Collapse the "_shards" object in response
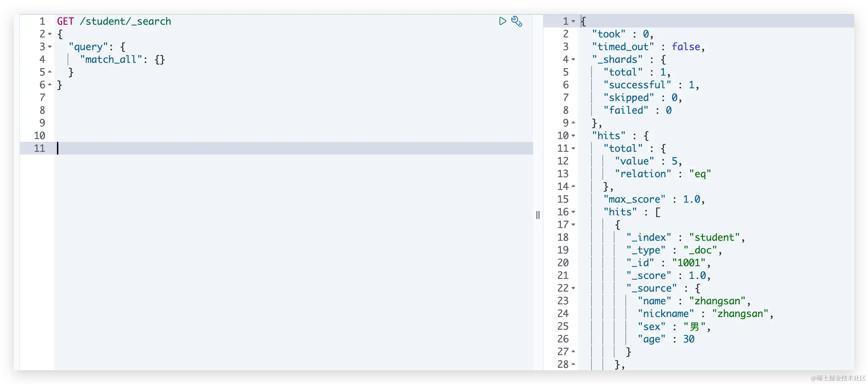Screen dimensions: 868x384 click(573, 59)
